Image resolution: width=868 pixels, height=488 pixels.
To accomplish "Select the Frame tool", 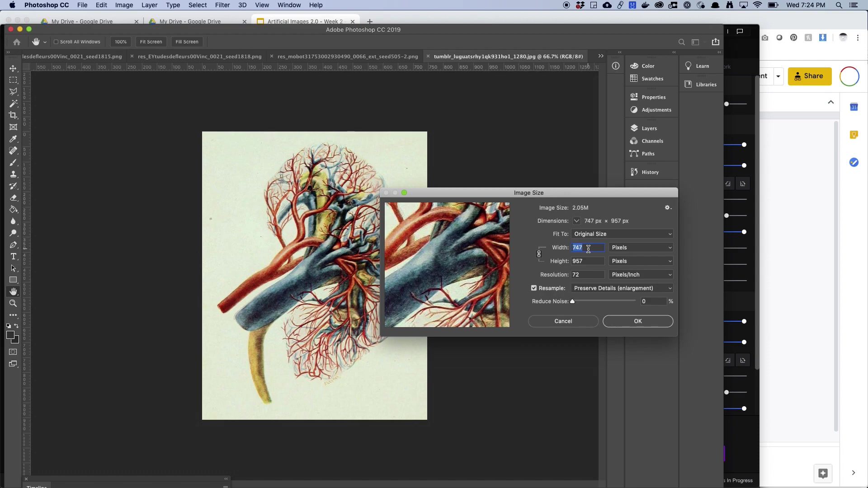I will (13, 127).
